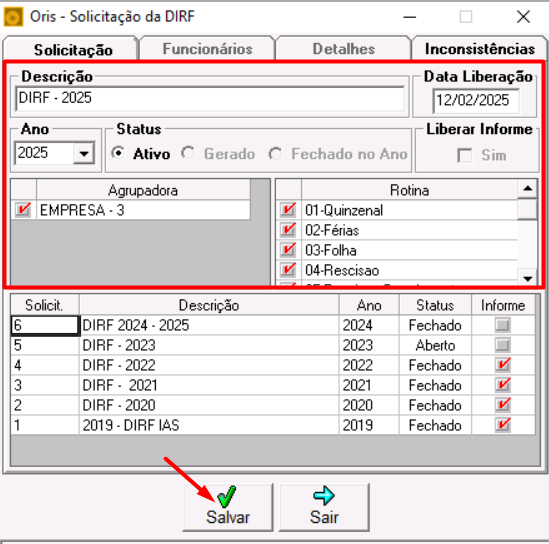The height and width of the screenshot is (544, 549).
Task: Open the Ano year dropdown arrow
Action: 84,153
